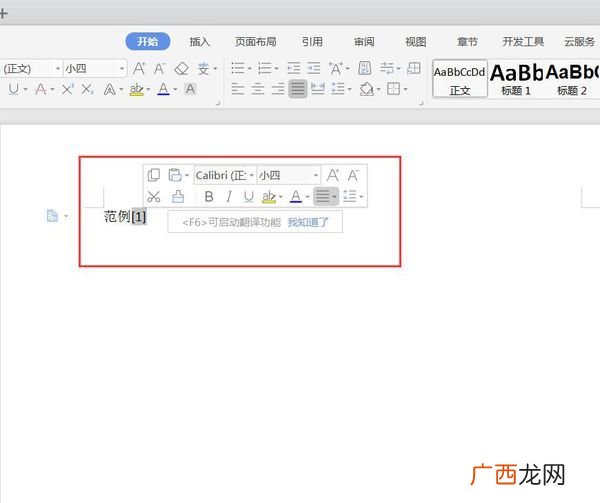Click the decrease font size icon in ribbon
Viewport: 600px width, 503px height.
point(159,68)
